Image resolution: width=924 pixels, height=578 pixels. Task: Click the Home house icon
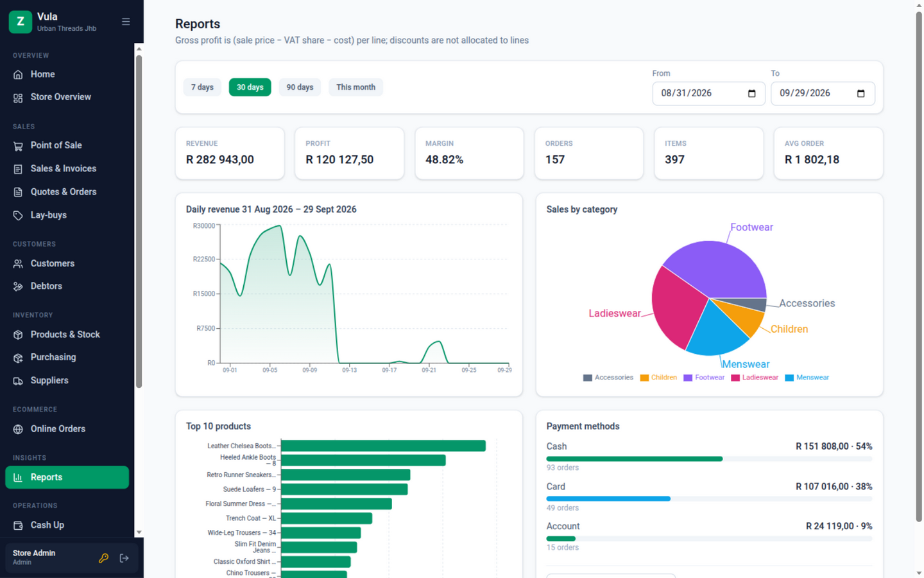pos(18,74)
